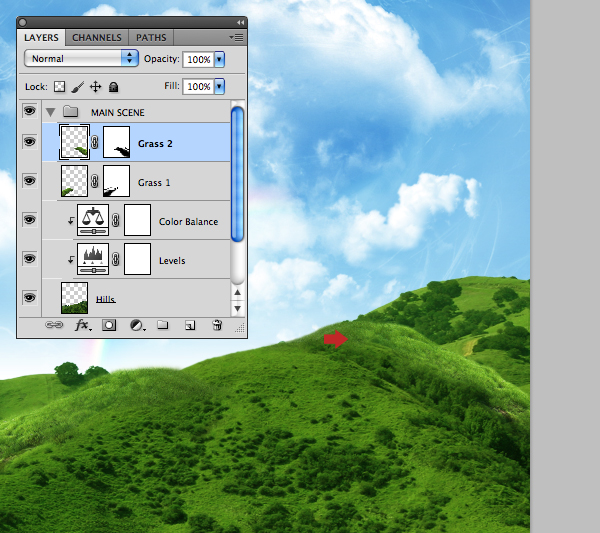Image resolution: width=600 pixels, height=533 pixels.
Task: Select the Grass 1 layer mask thumbnail
Action: click(x=116, y=181)
